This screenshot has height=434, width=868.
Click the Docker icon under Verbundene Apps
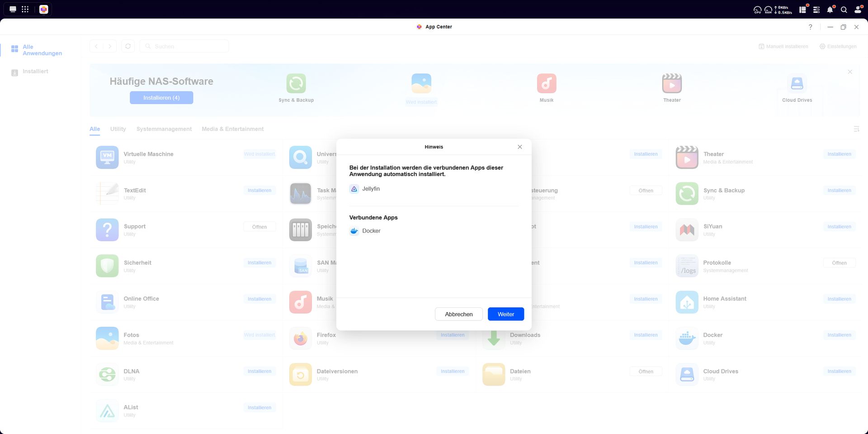pos(354,231)
